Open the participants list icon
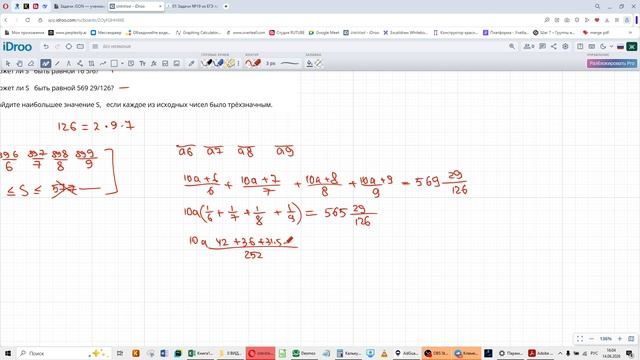 529,47
